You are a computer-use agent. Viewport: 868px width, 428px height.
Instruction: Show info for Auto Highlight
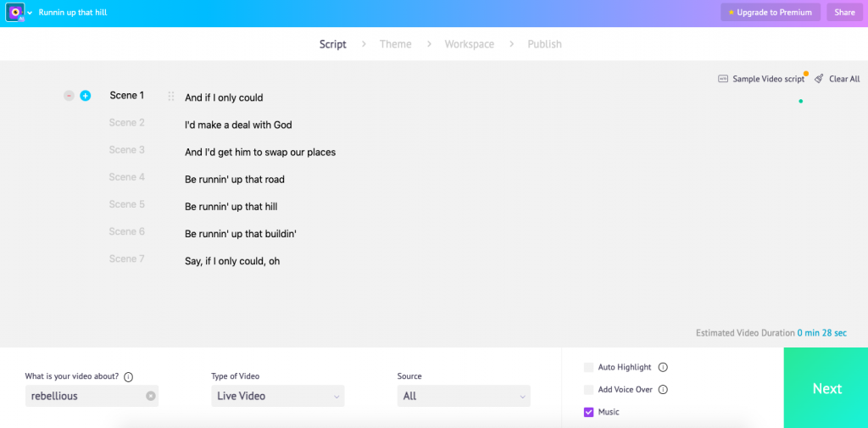coord(663,367)
